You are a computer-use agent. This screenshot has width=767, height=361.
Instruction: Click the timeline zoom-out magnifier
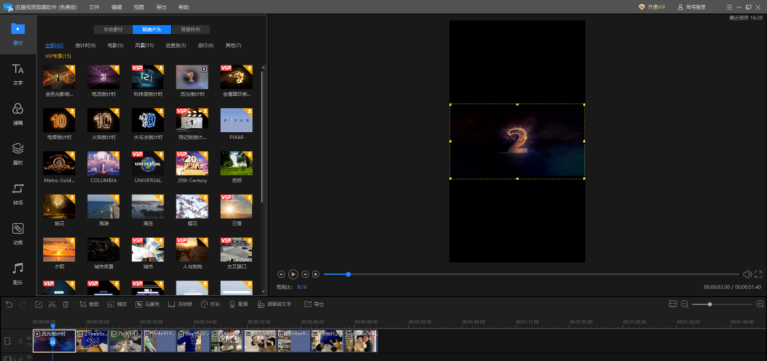[x=685, y=304]
